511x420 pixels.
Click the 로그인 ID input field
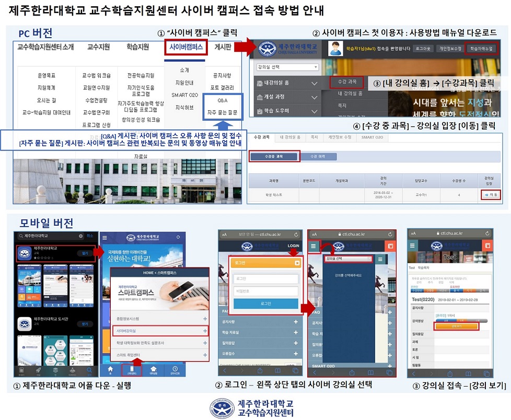coord(265,278)
